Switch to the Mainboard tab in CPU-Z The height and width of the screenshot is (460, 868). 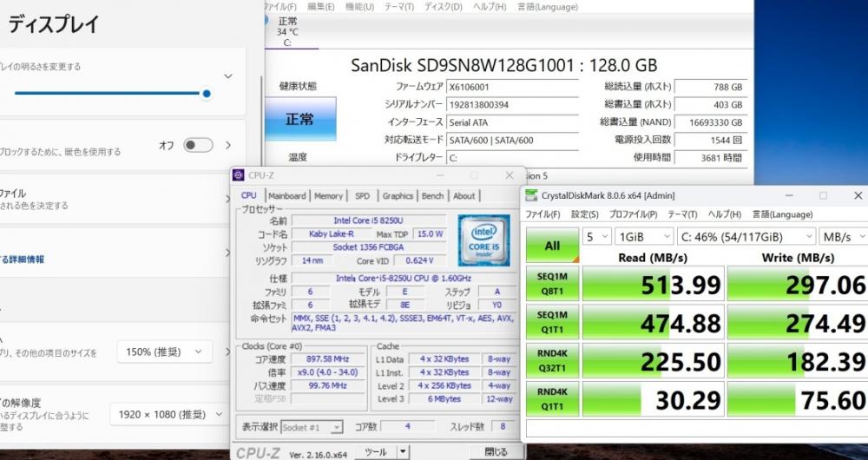(x=286, y=196)
